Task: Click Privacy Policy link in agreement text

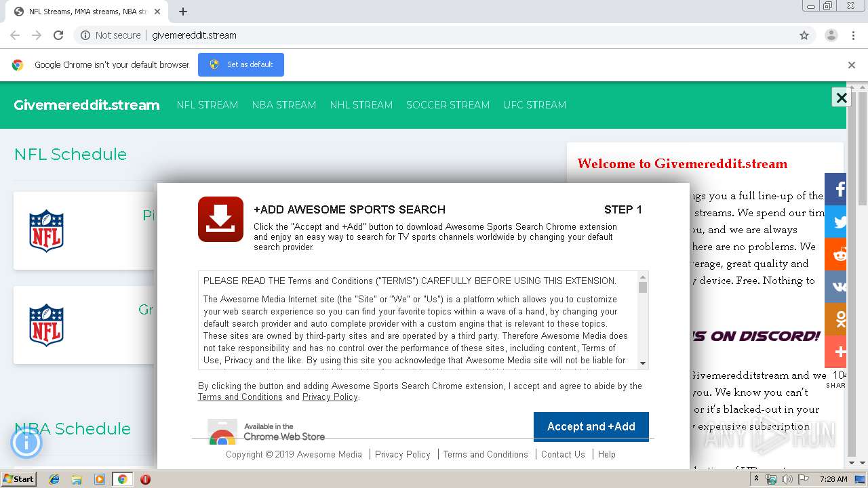Action: [330, 397]
